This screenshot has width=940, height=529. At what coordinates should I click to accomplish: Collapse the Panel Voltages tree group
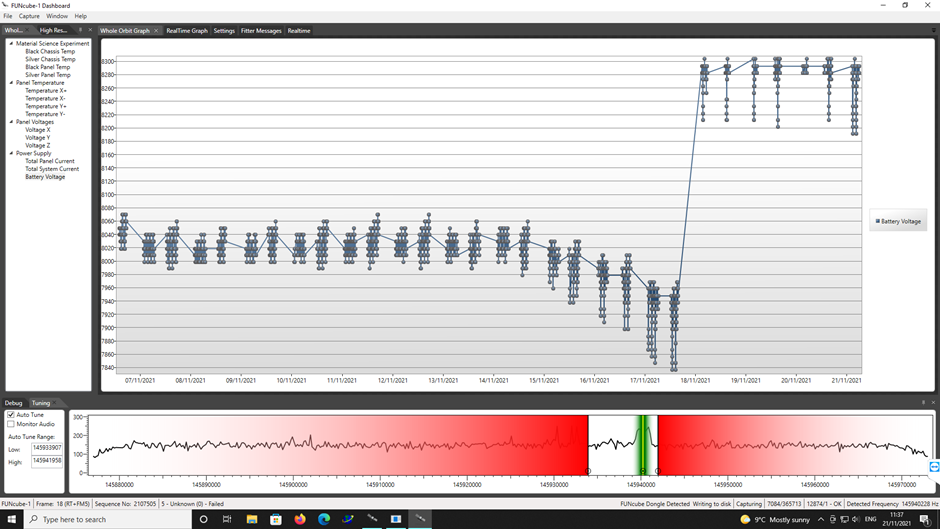(x=11, y=122)
